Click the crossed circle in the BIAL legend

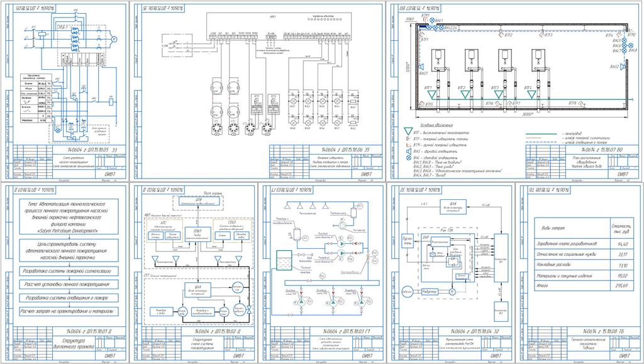coord(408,157)
